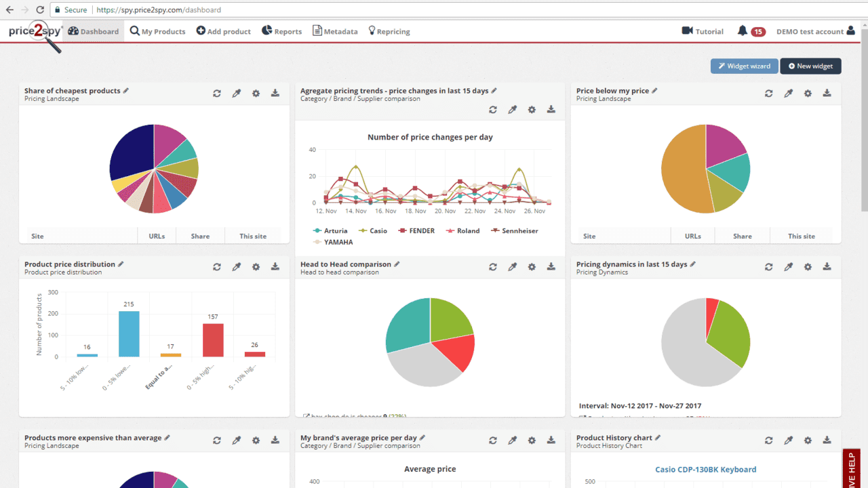868x488 pixels.
Task: Download the Agregate pricing trends widget
Action: 551,110
